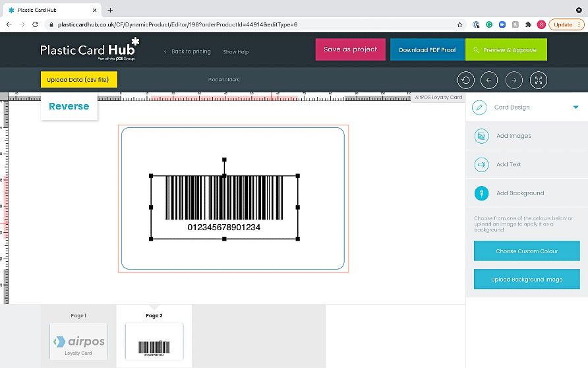Viewport: 588px width, 368px height.
Task: Open a new browser tab
Action: 110,10
